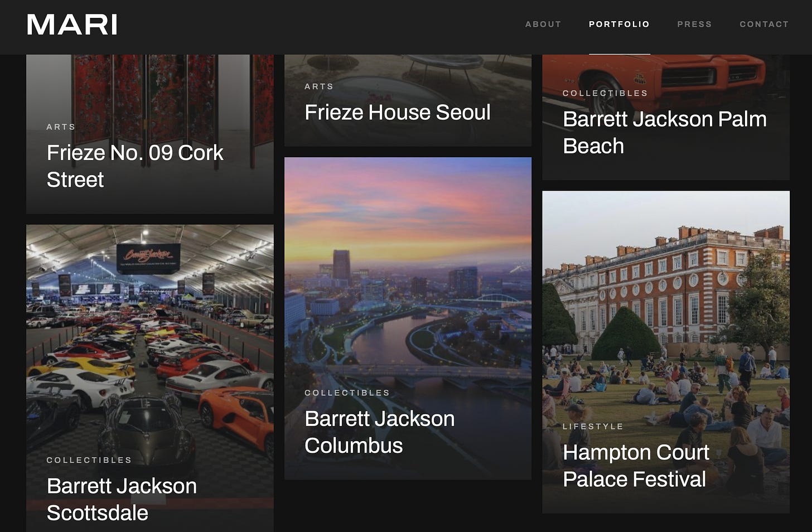
Task: Navigate to the CONTACT page
Action: (x=764, y=24)
